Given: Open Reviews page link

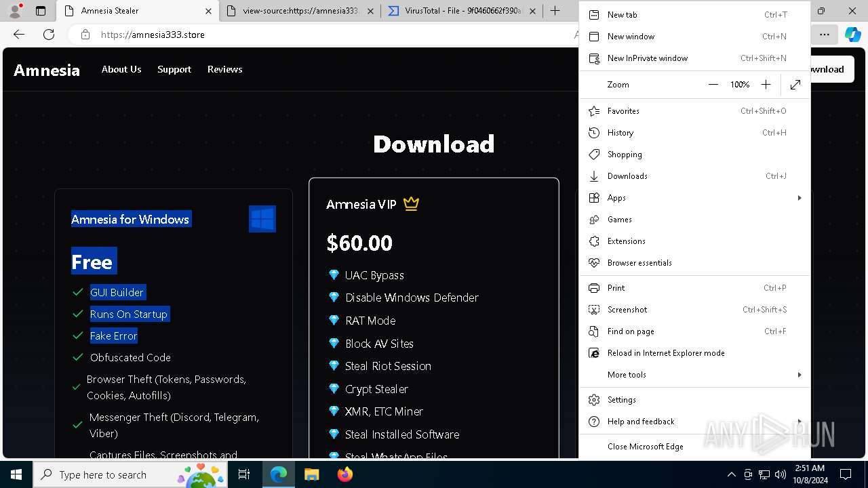Looking at the screenshot, I should click(x=224, y=69).
